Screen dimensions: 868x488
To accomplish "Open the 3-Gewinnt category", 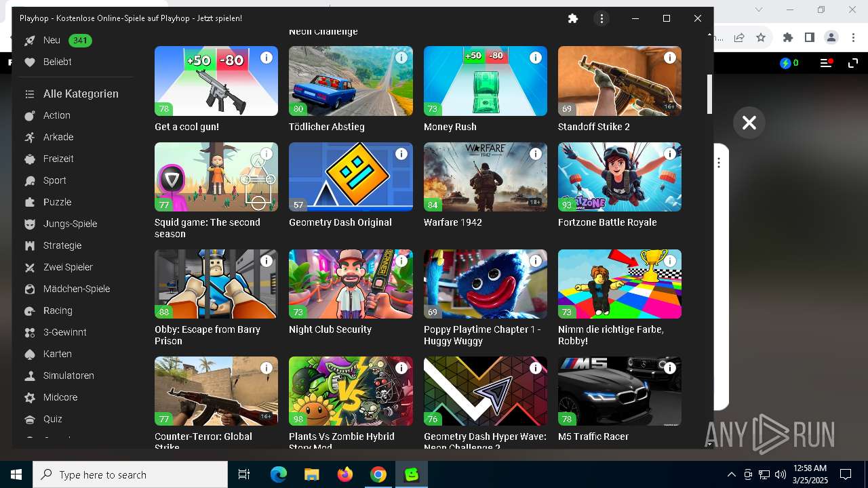I will pos(65,332).
